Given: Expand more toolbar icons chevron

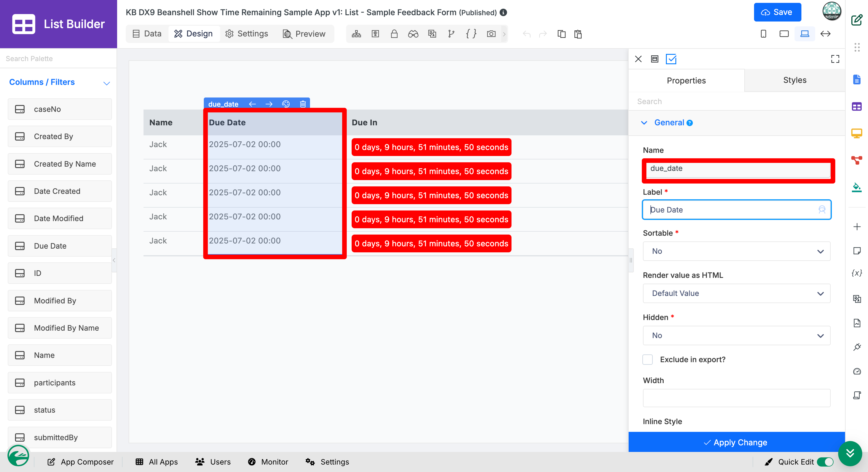Looking at the screenshot, I should [504, 34].
